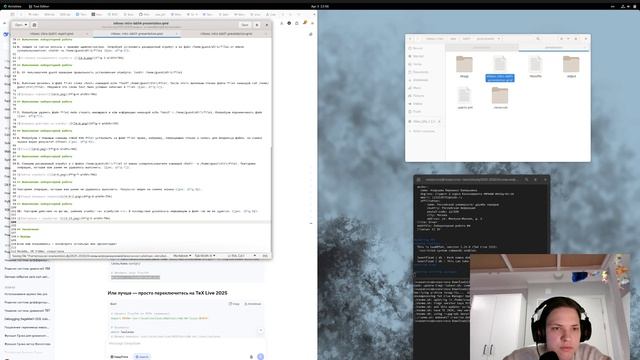The width and height of the screenshot is (640, 360).
Task: Open Videos in Files sidebar
Action: coord(425,104)
